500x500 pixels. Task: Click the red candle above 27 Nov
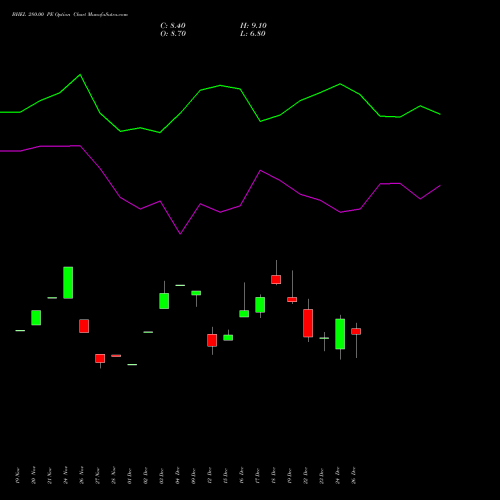point(100,358)
